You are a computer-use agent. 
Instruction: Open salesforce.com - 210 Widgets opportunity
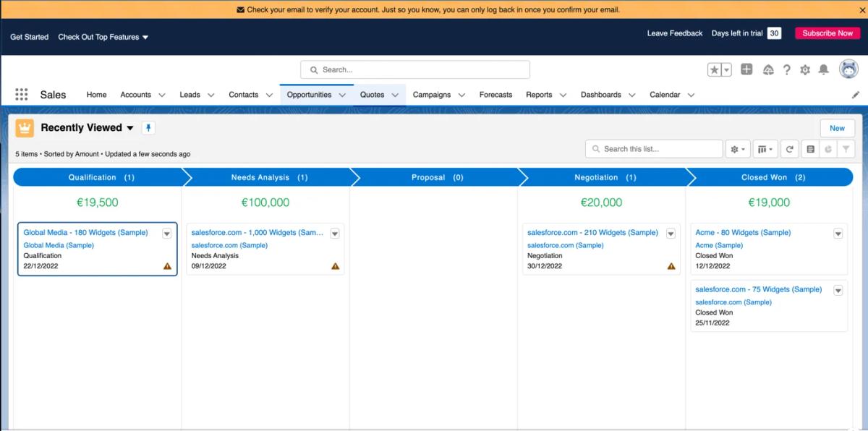592,233
